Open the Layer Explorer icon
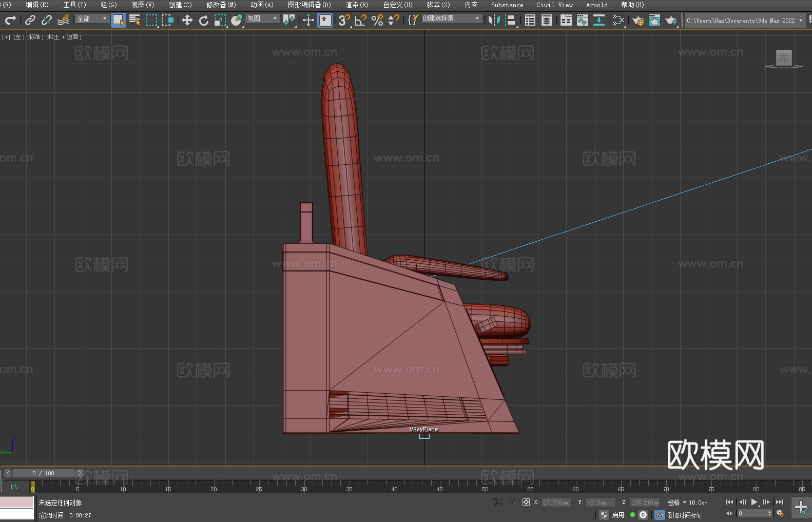The width and height of the screenshot is (812, 522). point(547,20)
